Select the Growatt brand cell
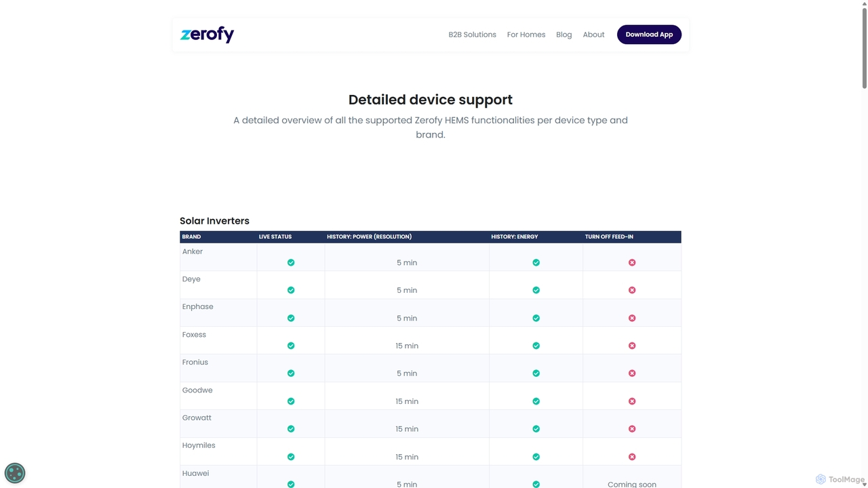Screen dimensions: 868x488 tap(218, 424)
